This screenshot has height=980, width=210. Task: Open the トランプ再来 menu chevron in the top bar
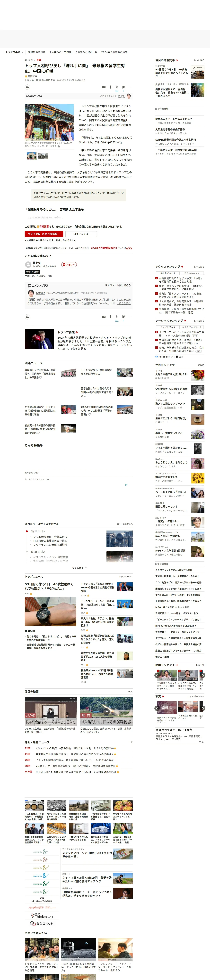22,52
